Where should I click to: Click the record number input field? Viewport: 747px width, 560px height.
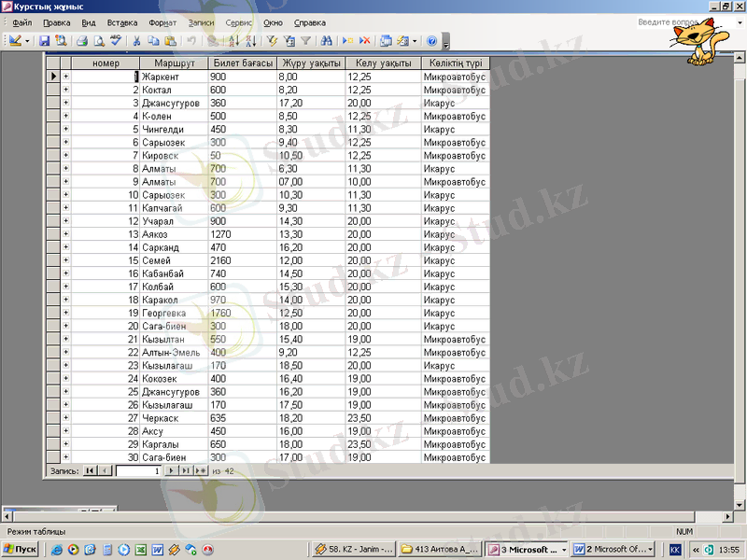point(138,471)
